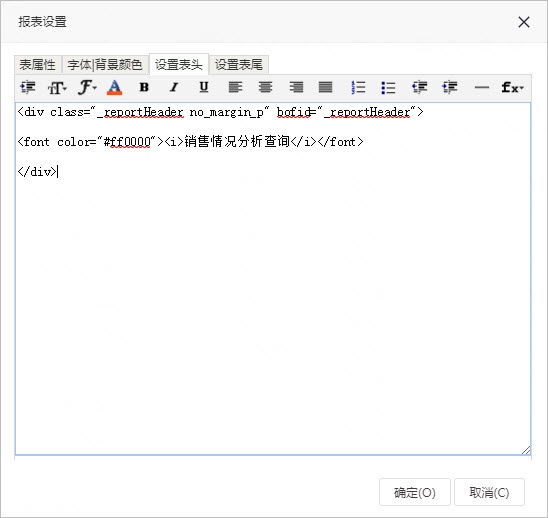The height and width of the screenshot is (518, 548).
Task: Insert a horizontal line
Action: [x=482, y=87]
